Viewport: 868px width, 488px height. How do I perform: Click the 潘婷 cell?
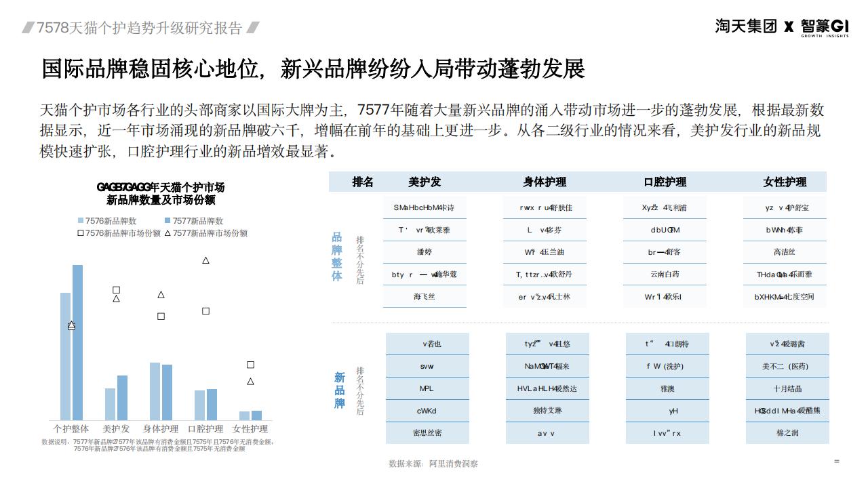(x=425, y=252)
